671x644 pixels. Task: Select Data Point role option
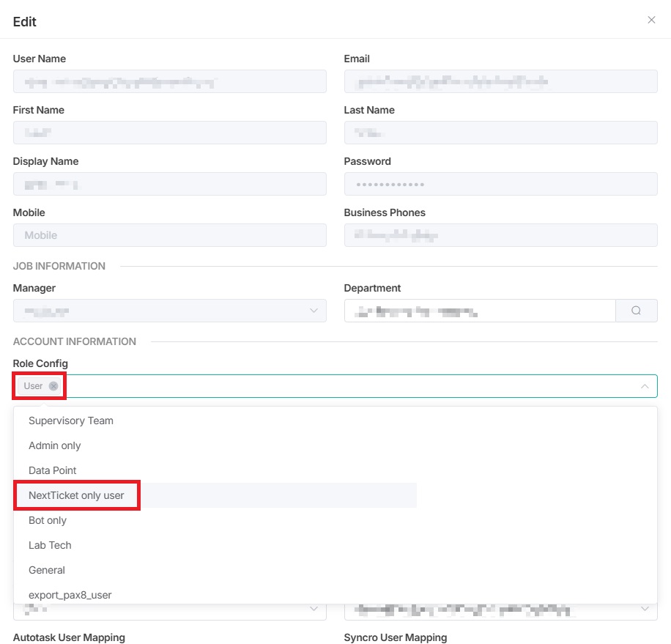(53, 470)
